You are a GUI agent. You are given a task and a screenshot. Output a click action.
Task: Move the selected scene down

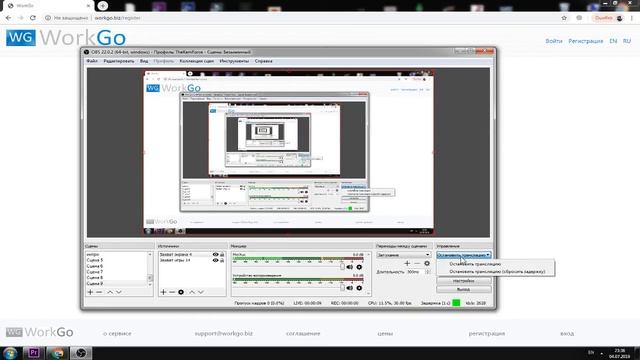[x=119, y=292]
